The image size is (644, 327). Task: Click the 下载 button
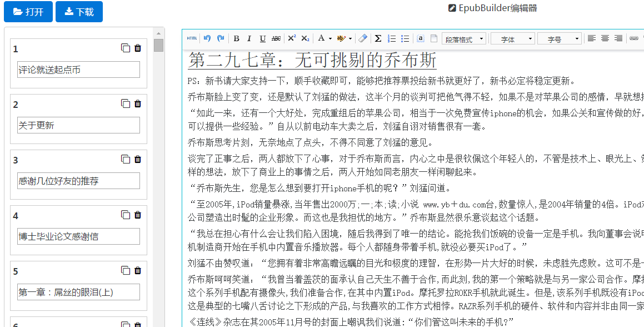(x=79, y=11)
